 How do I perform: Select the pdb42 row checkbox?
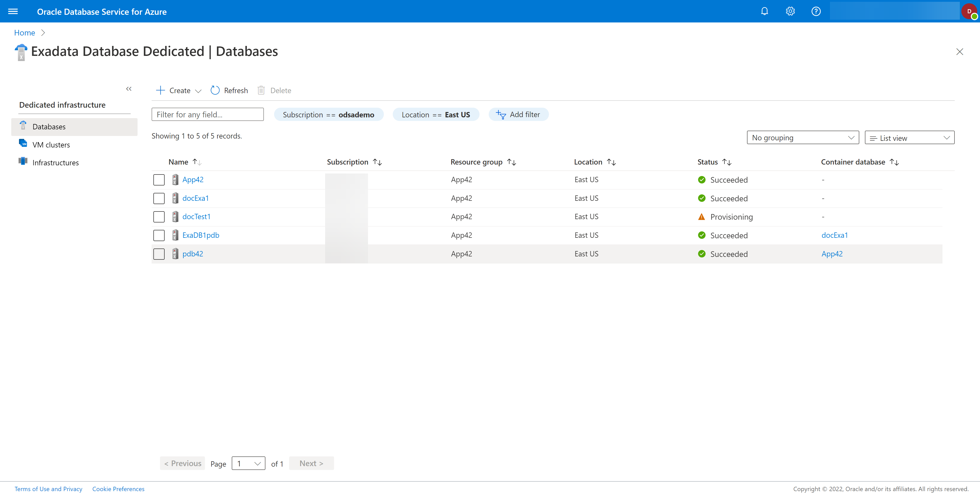159,254
